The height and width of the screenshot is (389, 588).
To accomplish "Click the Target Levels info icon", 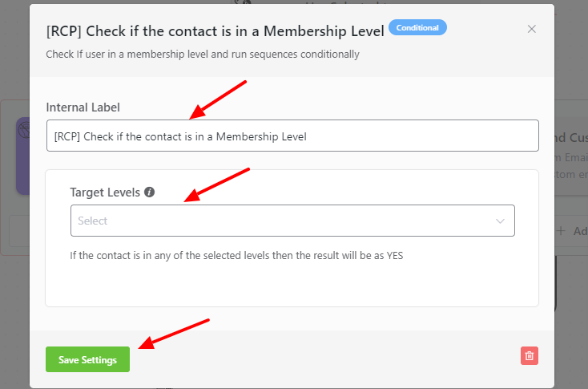I will (149, 192).
